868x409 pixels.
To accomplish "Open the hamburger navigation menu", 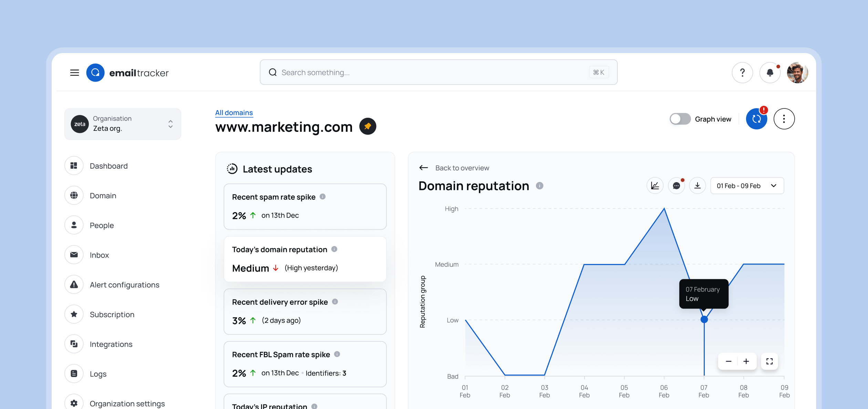I will (x=74, y=73).
